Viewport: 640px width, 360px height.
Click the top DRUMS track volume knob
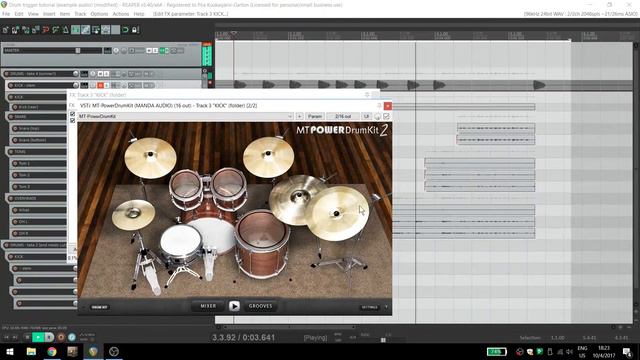pyautogui.click(x=76, y=74)
